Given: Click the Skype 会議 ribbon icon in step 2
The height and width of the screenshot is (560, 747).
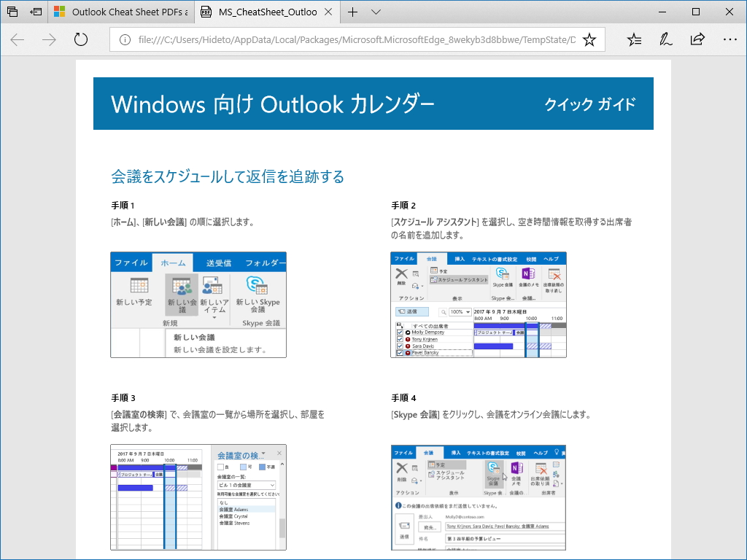Looking at the screenshot, I should coord(501,276).
